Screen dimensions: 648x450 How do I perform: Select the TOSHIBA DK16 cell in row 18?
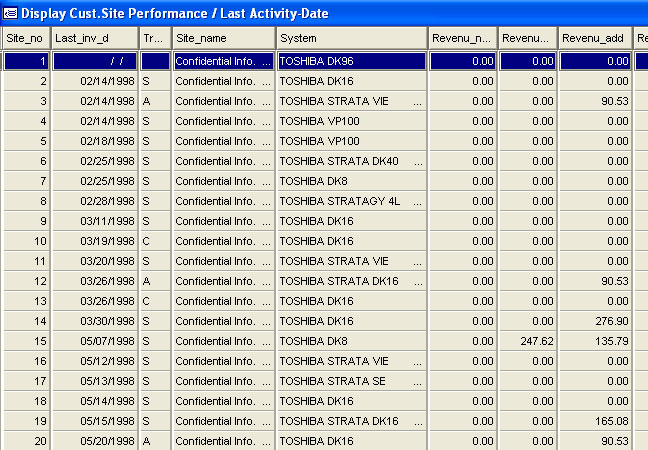pos(352,401)
